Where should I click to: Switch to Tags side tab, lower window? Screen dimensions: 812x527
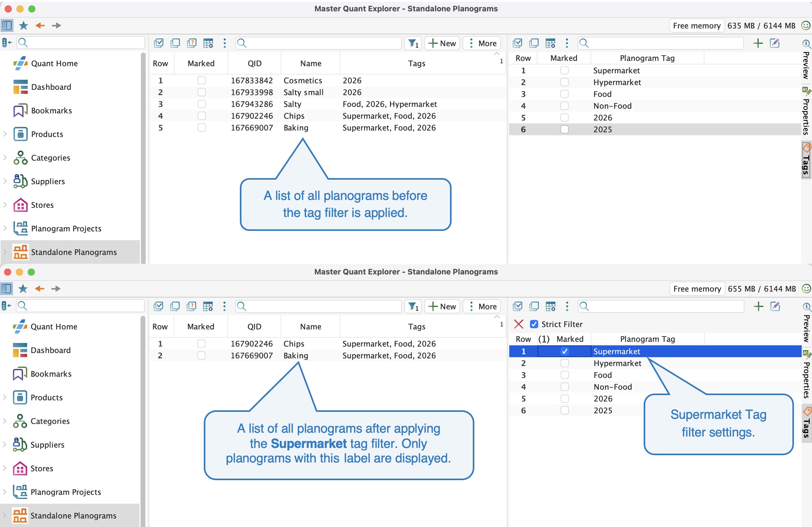click(807, 423)
